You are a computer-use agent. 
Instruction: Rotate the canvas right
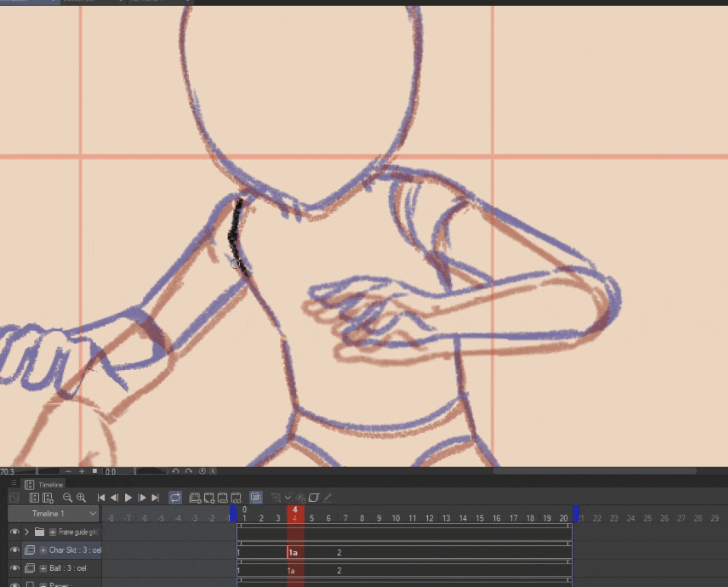(189, 471)
